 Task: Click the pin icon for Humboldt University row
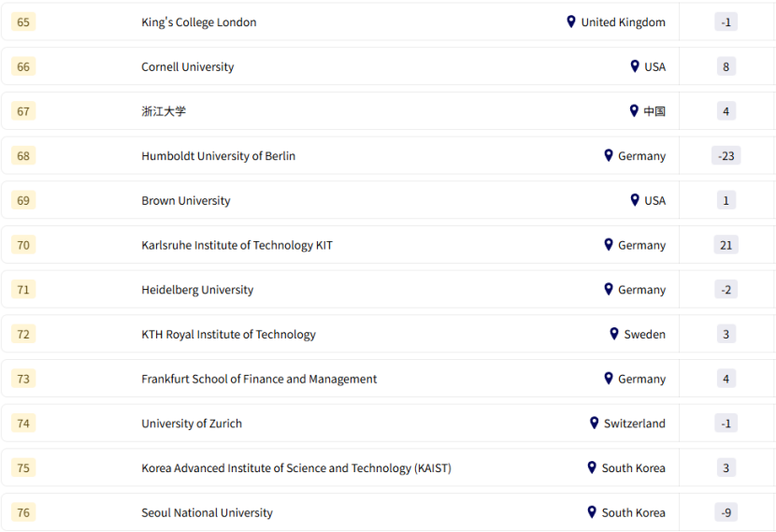[x=609, y=155]
